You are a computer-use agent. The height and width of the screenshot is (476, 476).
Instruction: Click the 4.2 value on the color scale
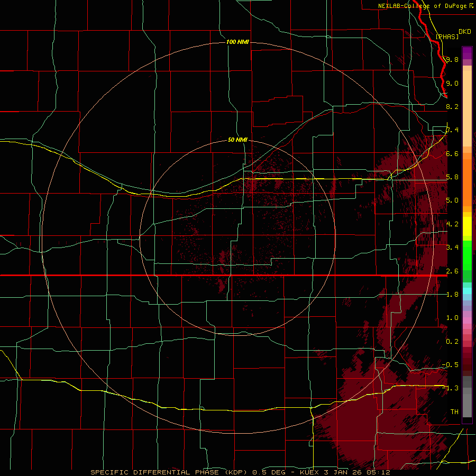(x=452, y=224)
